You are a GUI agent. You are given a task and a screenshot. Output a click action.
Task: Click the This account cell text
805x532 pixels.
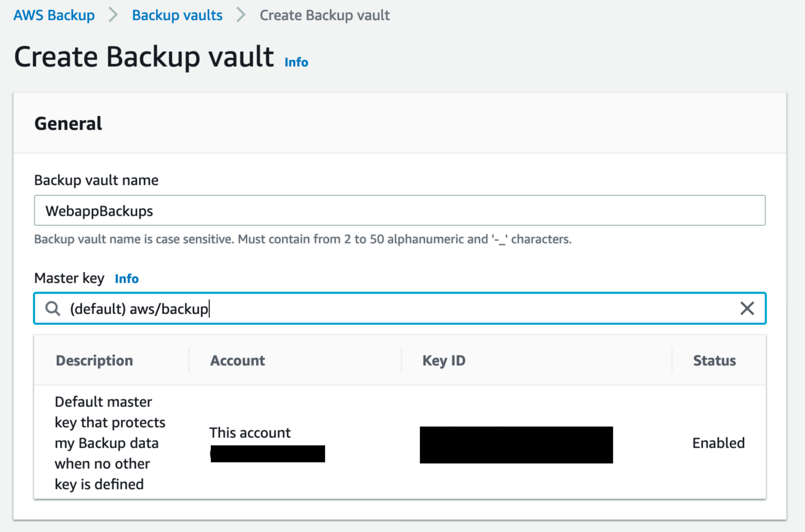coord(250,433)
